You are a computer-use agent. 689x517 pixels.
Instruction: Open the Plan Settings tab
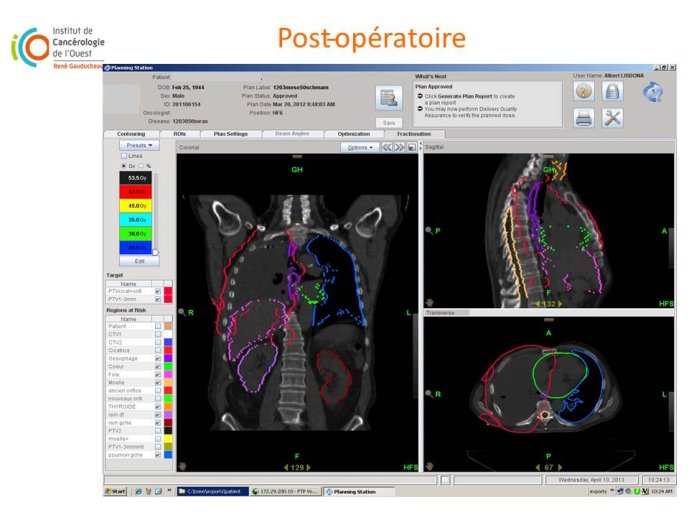tap(231, 134)
